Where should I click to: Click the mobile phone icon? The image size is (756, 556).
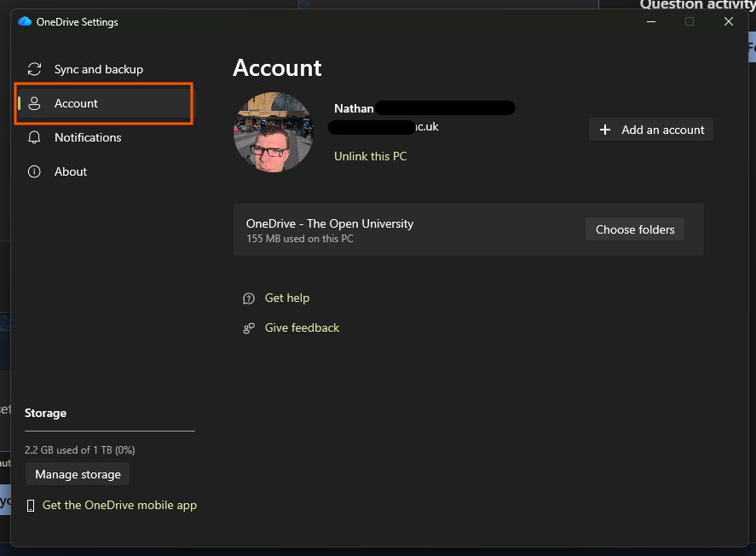click(x=31, y=506)
